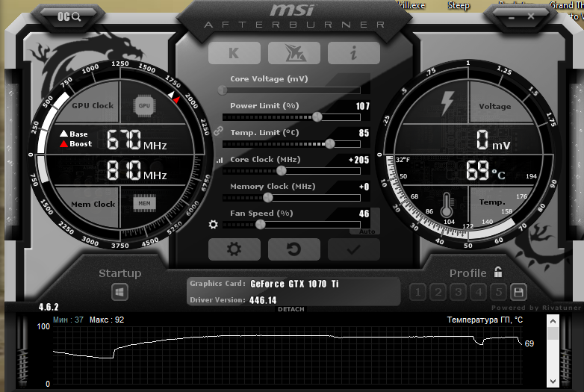Viewport: 584px width, 392px height.
Task: Click the graph scrollbar thumb
Action: click(553, 333)
